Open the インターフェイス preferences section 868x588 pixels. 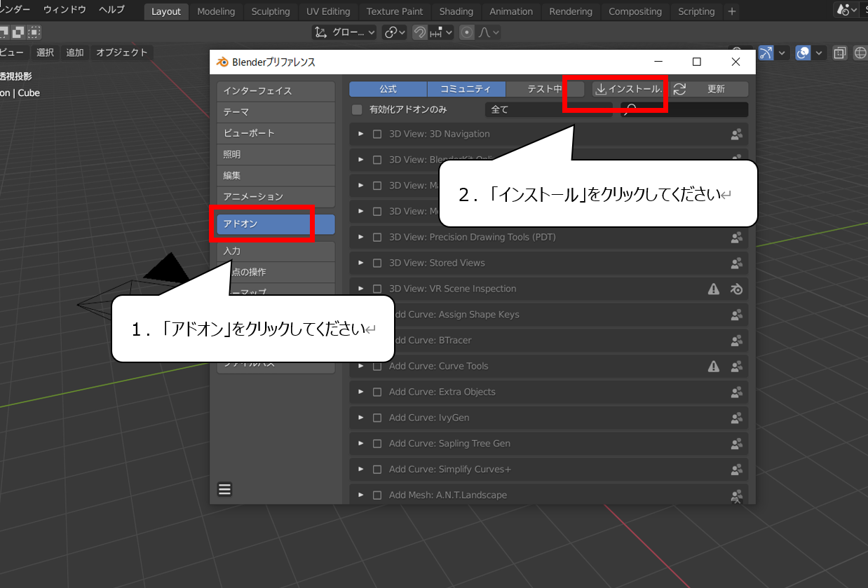(x=276, y=91)
